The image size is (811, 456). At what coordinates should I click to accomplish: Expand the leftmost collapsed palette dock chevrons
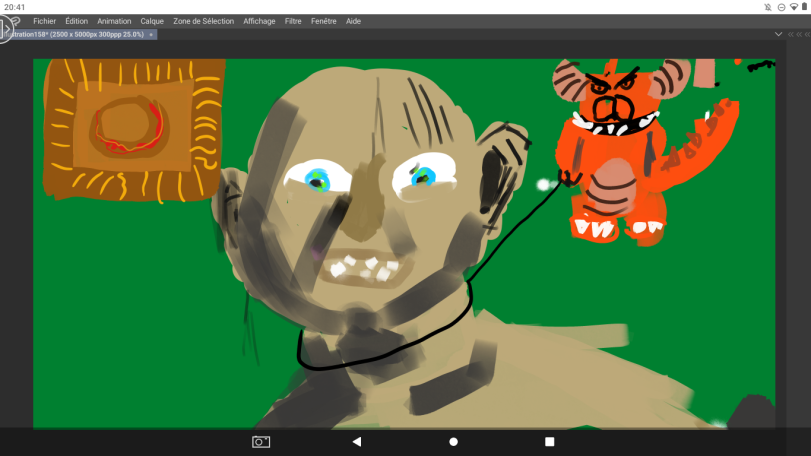(791, 34)
